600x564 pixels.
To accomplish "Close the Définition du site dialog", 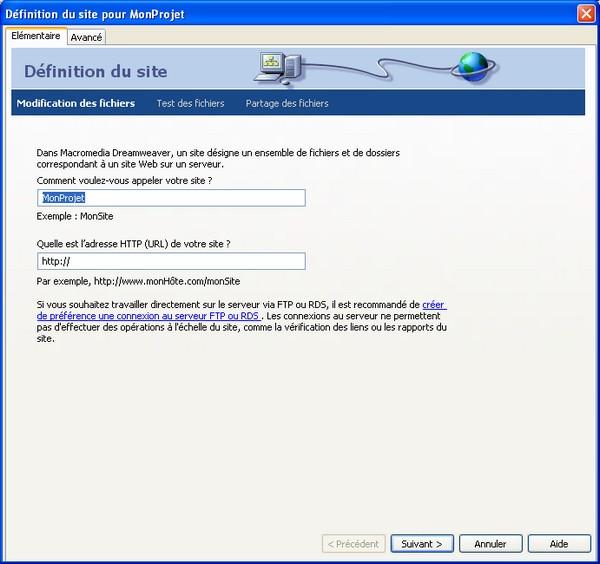I will coord(586,14).
